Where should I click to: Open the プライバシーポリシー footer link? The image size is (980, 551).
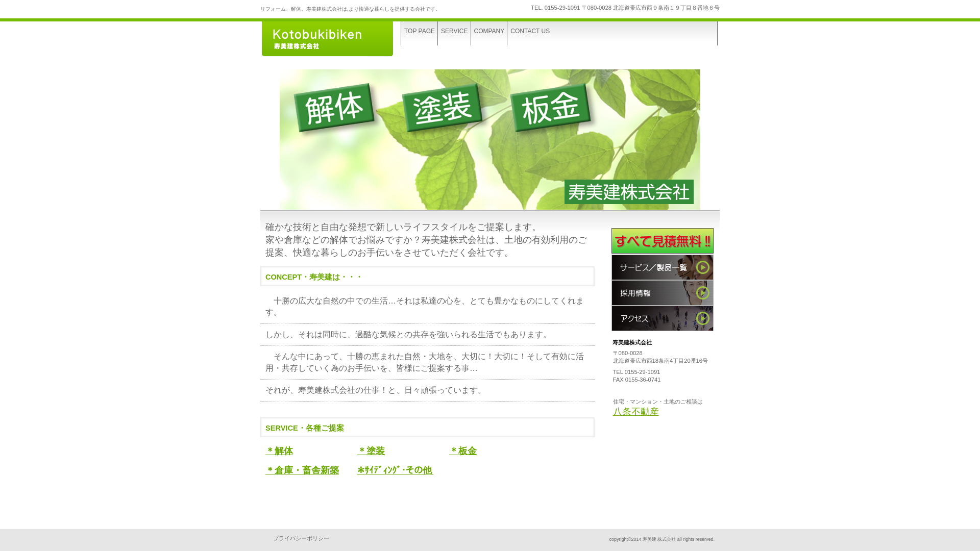point(301,539)
